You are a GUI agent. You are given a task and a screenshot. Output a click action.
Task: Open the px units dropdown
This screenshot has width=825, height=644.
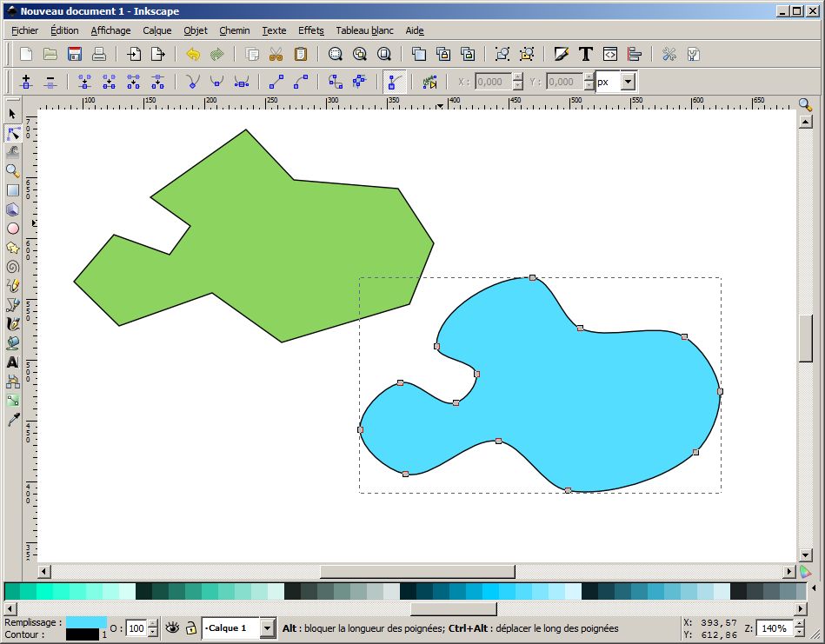coord(629,82)
